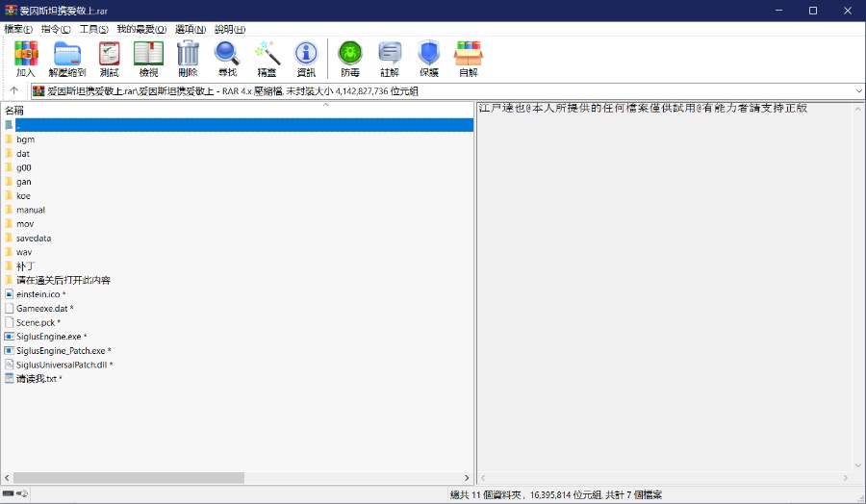Viewport: 866px width, 504px height.
Task: Open the 精靈 (Wizard) wand icon
Action: pyautogui.click(x=267, y=59)
